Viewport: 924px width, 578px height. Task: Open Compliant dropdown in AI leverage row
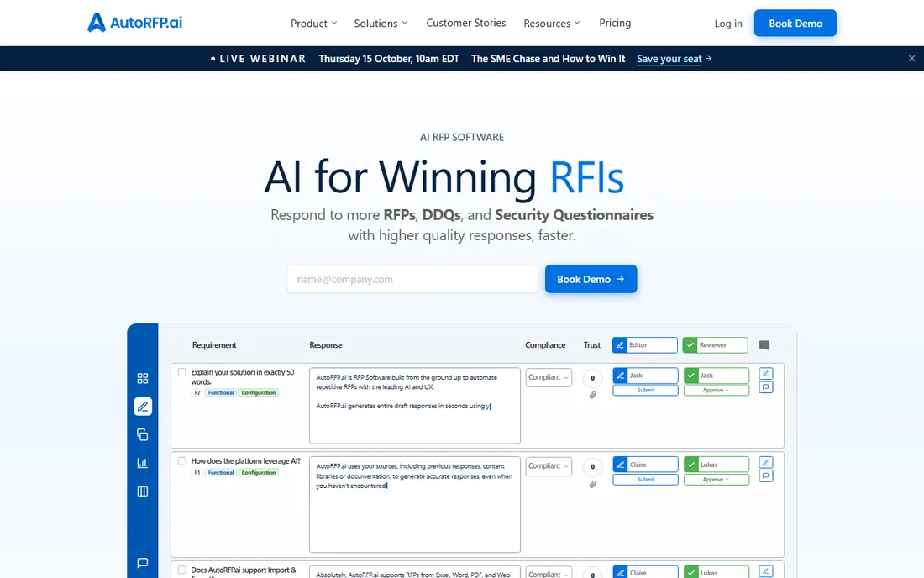tap(549, 466)
